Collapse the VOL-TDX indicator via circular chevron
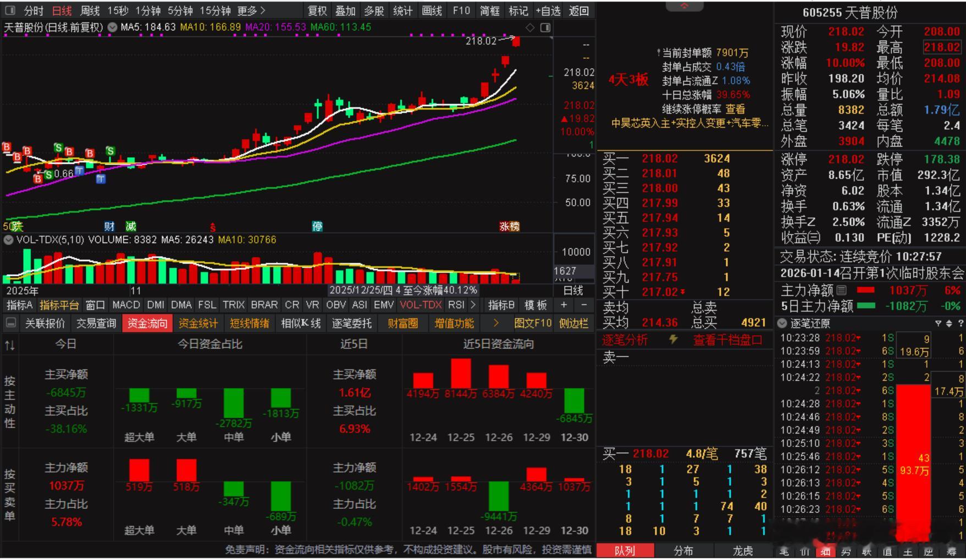The height and width of the screenshot is (560, 966). 8,240
